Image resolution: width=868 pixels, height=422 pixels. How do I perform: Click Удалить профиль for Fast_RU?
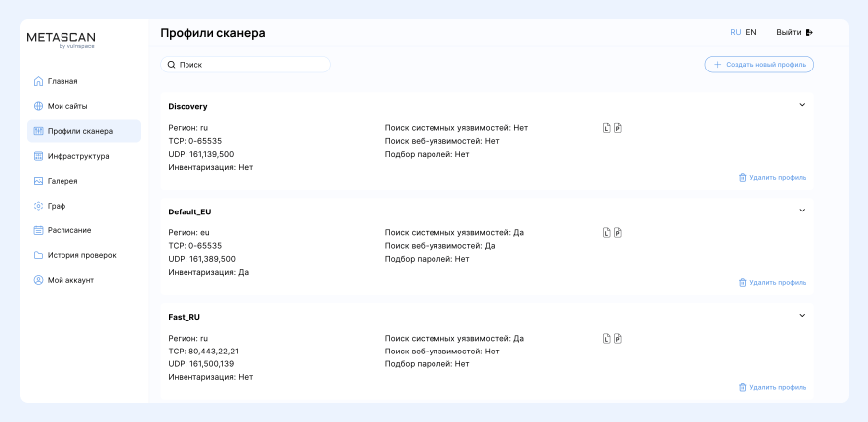pos(777,387)
